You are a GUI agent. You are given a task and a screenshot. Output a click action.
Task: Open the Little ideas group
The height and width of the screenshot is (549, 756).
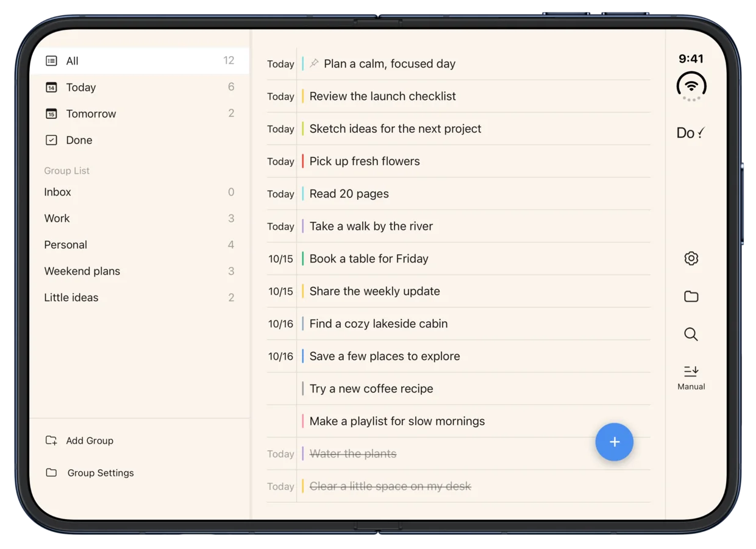(140, 297)
